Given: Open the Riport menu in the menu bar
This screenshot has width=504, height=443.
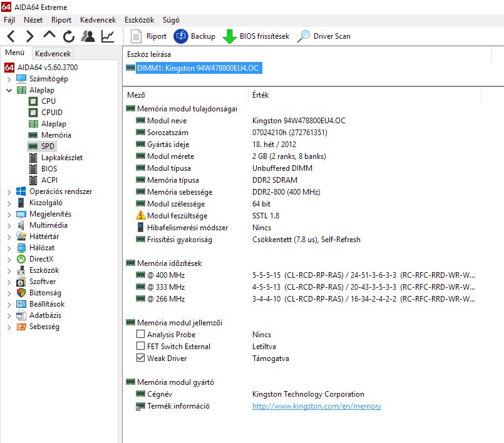Looking at the screenshot, I should coord(61,20).
